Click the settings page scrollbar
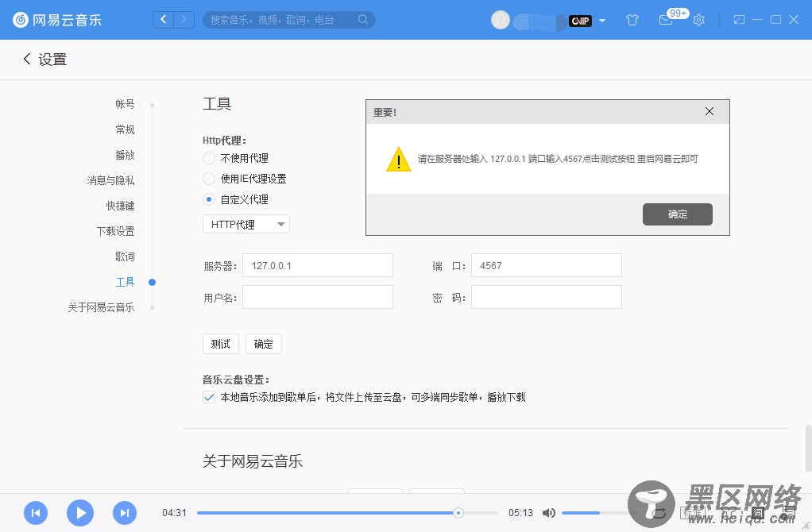The width and height of the screenshot is (812, 532). pos(808,448)
